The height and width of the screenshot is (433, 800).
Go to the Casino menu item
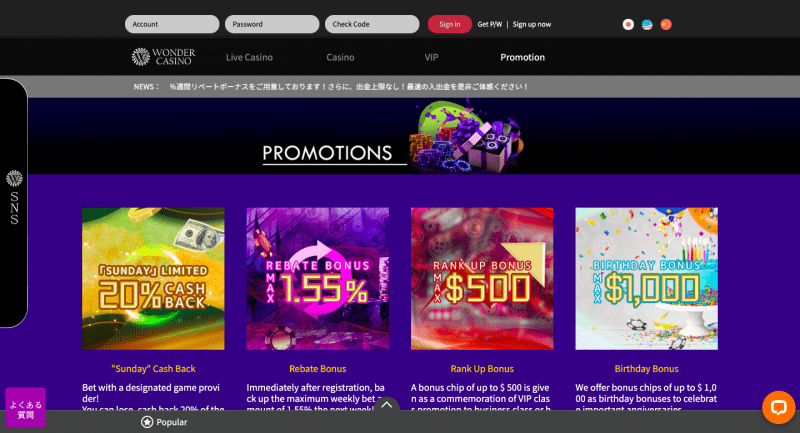[340, 57]
